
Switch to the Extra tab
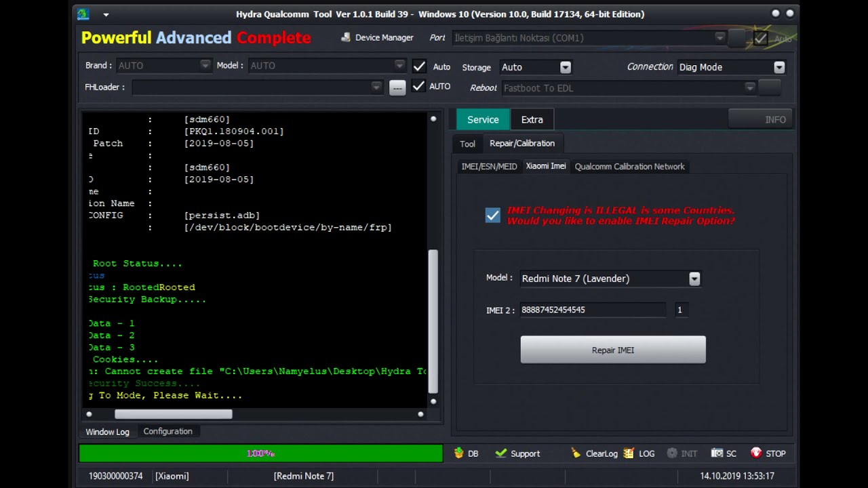coord(532,119)
